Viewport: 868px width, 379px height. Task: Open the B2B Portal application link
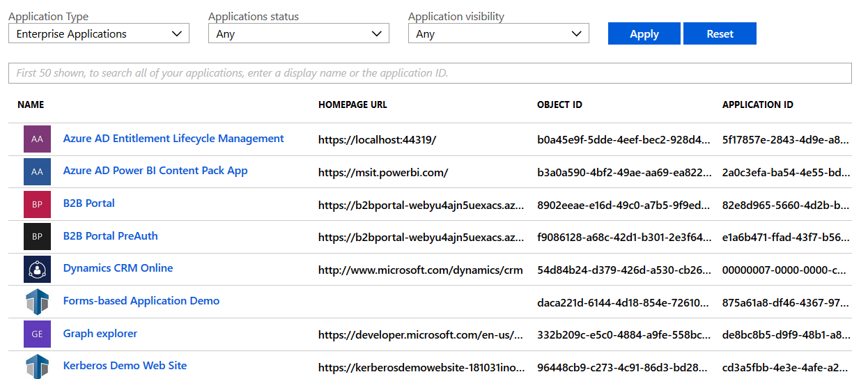coord(89,203)
